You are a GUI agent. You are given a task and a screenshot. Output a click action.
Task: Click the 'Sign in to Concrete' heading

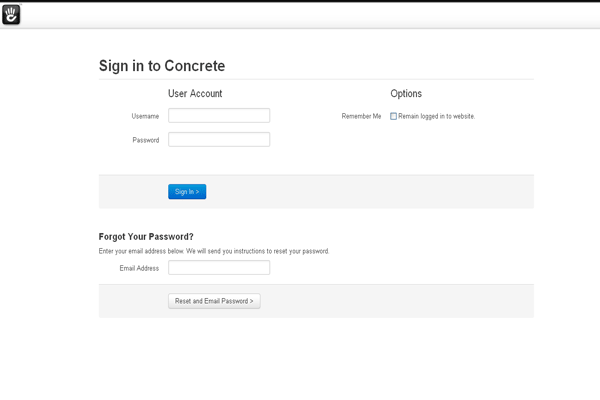tap(161, 66)
